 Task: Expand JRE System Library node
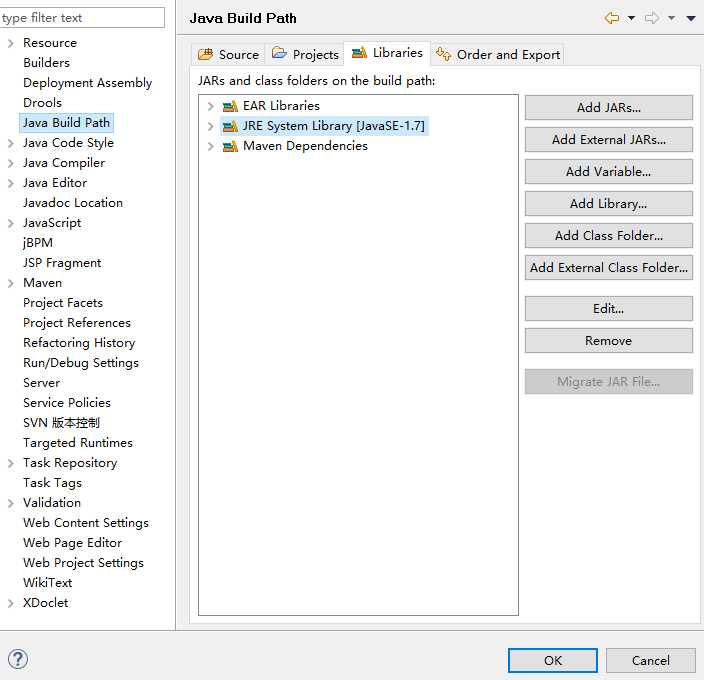pyautogui.click(x=210, y=127)
